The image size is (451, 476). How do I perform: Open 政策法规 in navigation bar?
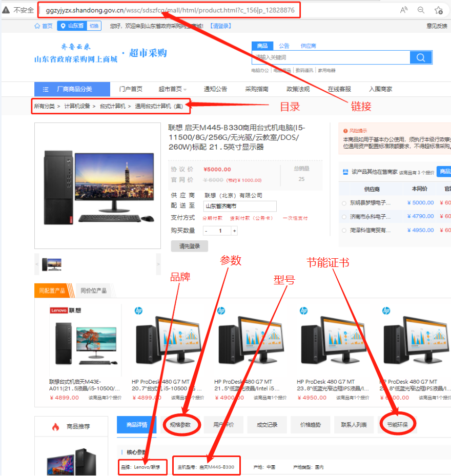(298, 89)
